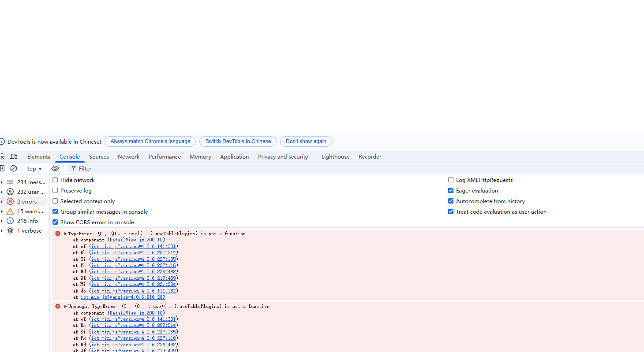The image size is (644, 352).
Task: Select the 216 info sidebar row
Action: click(x=24, y=221)
